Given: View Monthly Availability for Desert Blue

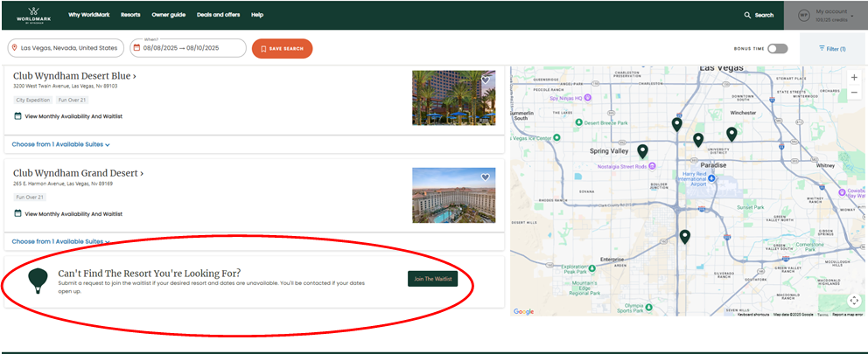Looking at the screenshot, I should pyautogui.click(x=67, y=116).
